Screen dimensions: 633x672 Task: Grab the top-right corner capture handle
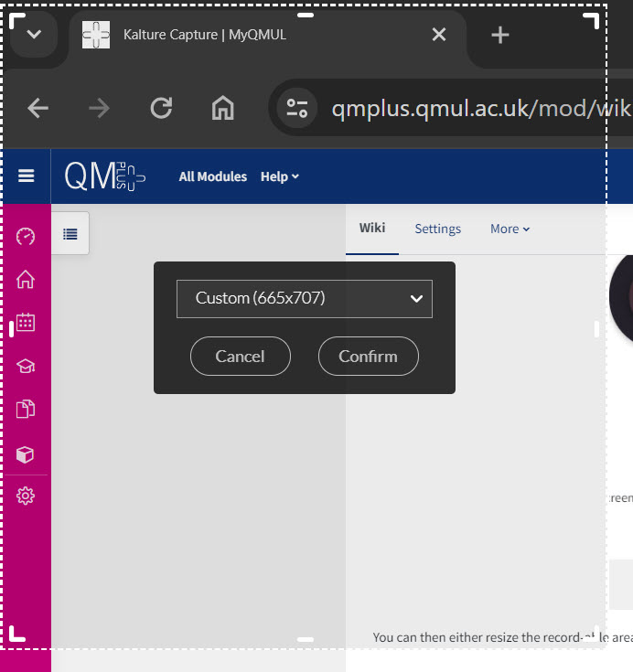click(591, 20)
